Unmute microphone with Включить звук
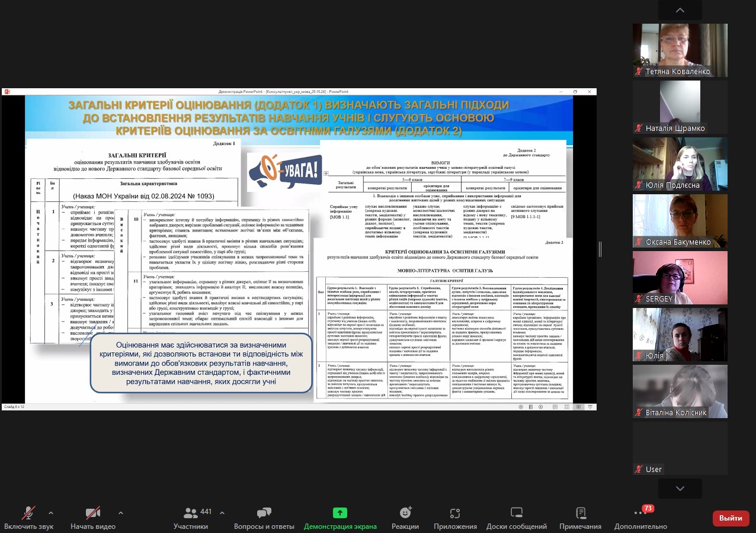This screenshot has height=533, width=756. [x=28, y=518]
